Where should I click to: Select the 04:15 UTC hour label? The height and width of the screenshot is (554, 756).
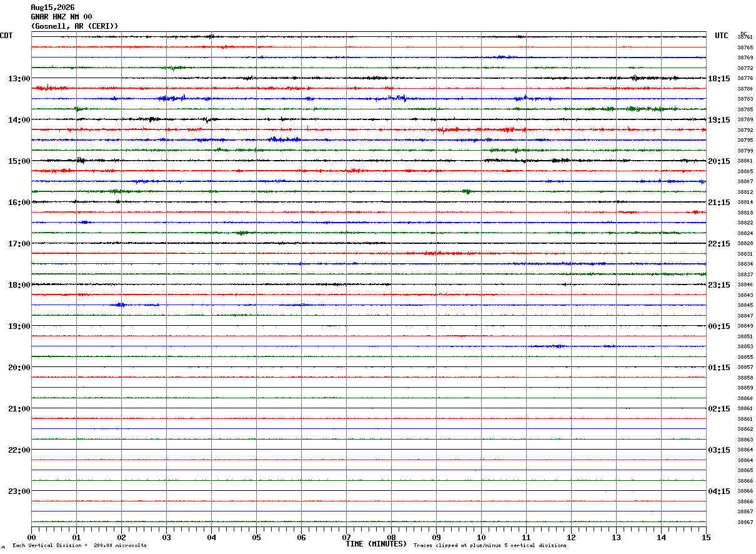coord(719,491)
